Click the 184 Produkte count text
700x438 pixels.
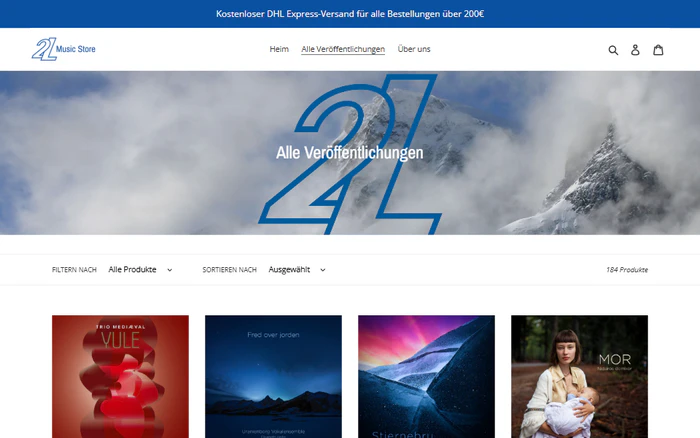point(626,270)
